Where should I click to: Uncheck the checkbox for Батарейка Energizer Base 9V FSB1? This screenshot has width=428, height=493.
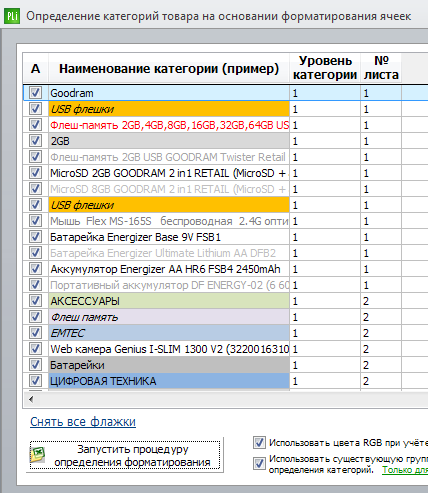35,237
